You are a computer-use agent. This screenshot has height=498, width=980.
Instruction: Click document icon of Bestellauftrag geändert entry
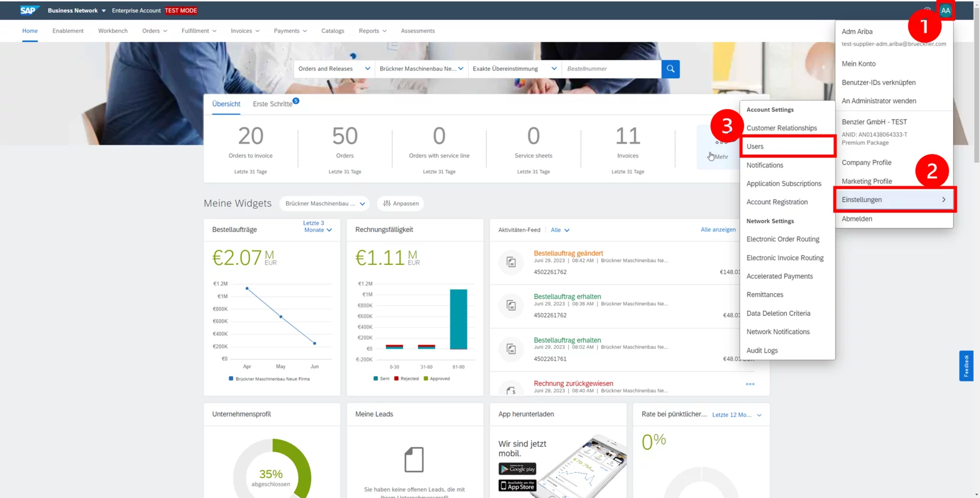tap(511, 262)
